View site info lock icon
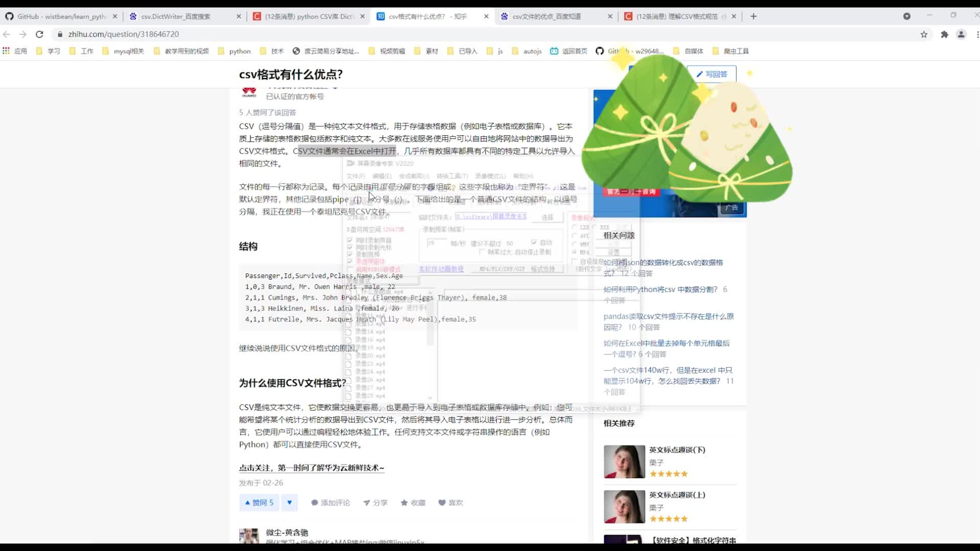This screenshot has width=980, height=551. [x=60, y=34]
